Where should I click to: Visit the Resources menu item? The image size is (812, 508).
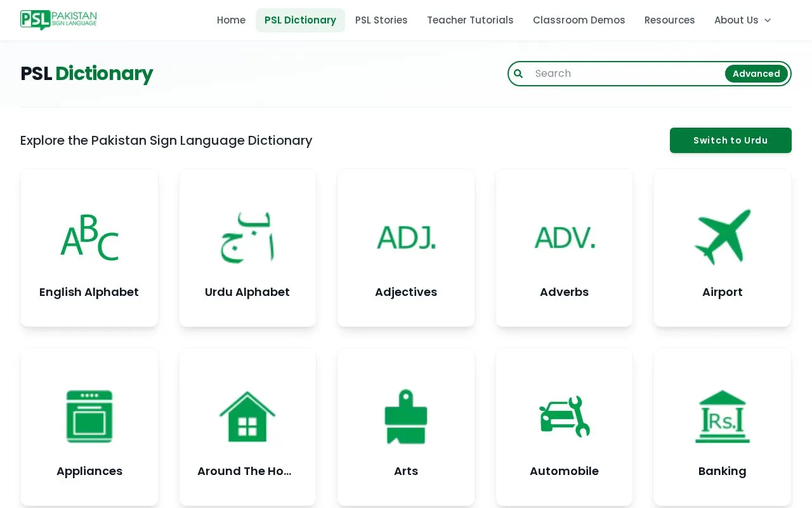(x=670, y=20)
